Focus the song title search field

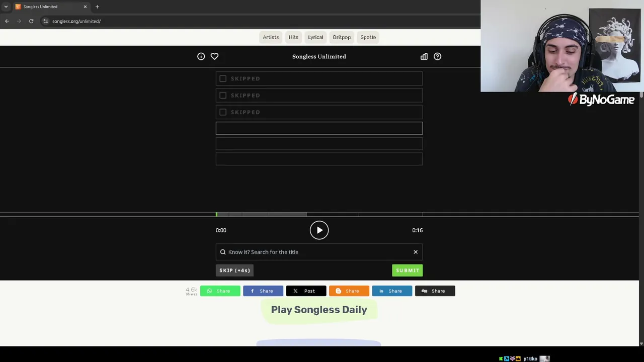tap(319, 252)
